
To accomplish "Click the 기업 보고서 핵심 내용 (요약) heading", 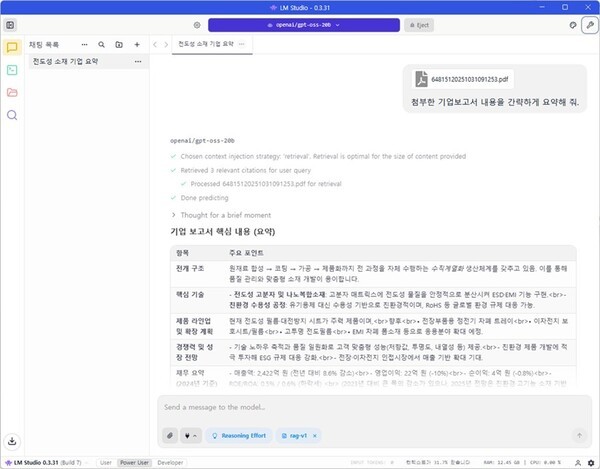I will point(223,232).
